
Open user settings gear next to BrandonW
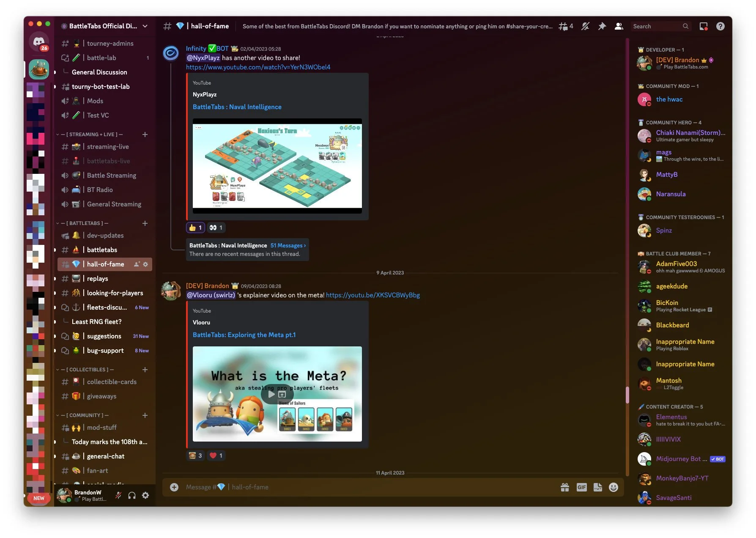click(x=145, y=495)
